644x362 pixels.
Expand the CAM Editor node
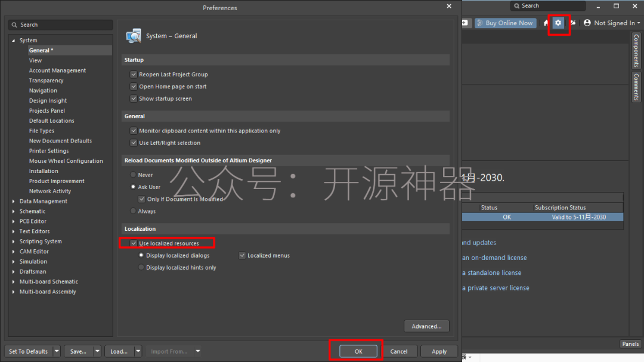[x=14, y=252]
